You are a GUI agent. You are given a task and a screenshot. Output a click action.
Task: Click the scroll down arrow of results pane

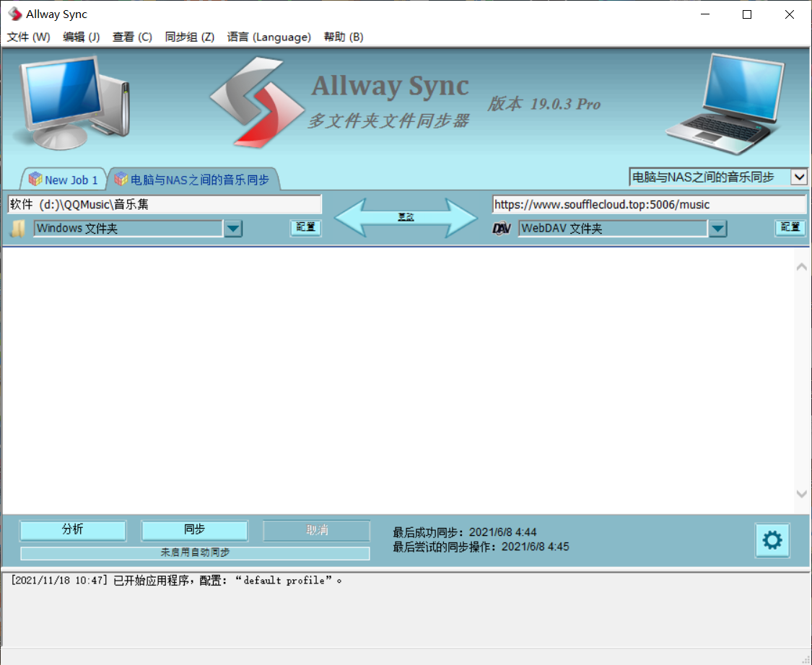(802, 494)
